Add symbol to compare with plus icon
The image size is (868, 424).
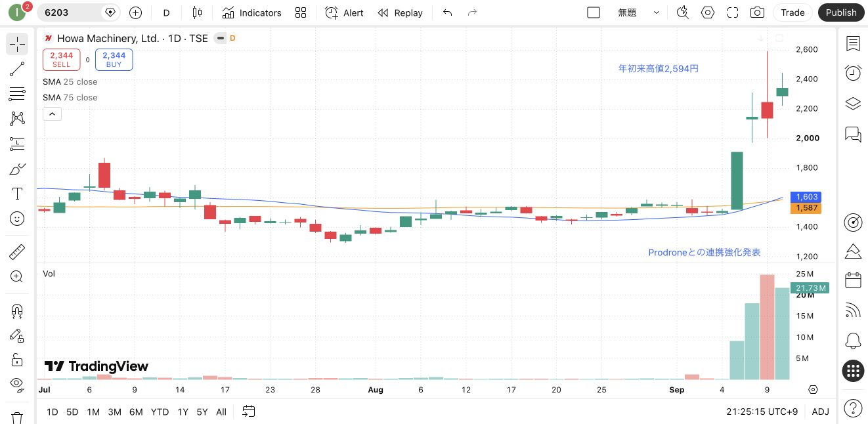[x=135, y=12]
